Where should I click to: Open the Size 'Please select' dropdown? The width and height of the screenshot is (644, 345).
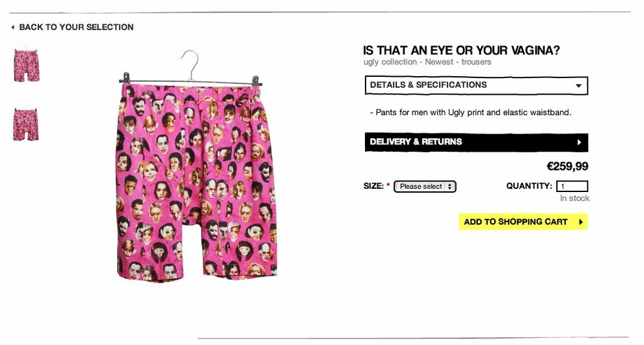click(425, 187)
